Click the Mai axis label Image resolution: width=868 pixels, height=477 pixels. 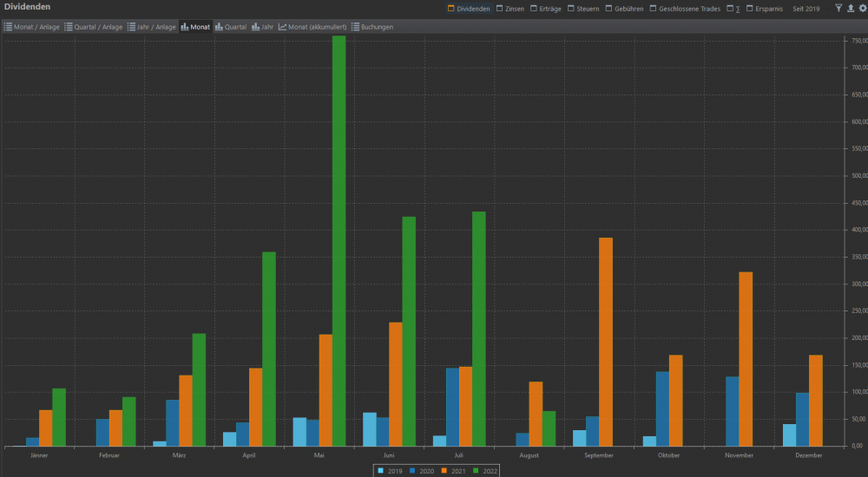coord(319,455)
